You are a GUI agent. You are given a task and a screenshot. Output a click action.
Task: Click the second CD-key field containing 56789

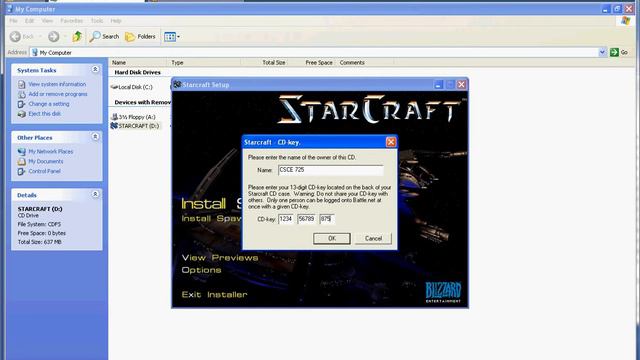coord(307,219)
